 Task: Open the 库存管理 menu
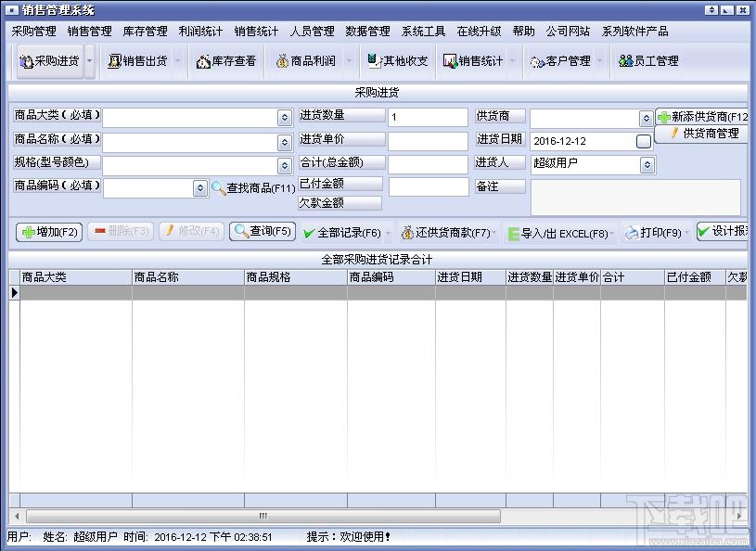coord(145,32)
